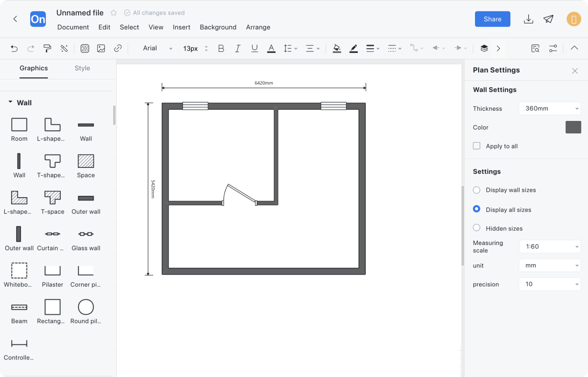This screenshot has width=588, height=377.
Task: Select the Space hatched shape
Action: click(x=86, y=166)
